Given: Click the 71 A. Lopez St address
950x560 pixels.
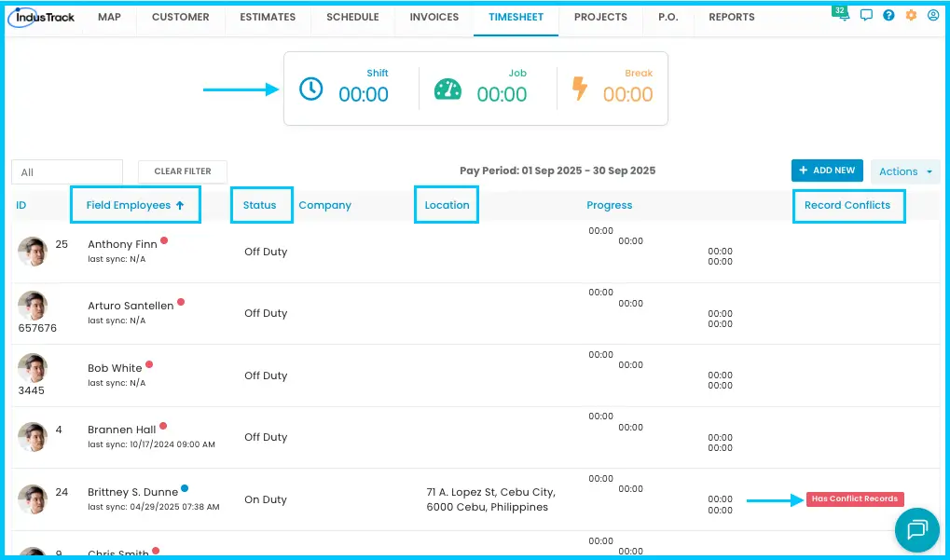Looking at the screenshot, I should 490,499.
